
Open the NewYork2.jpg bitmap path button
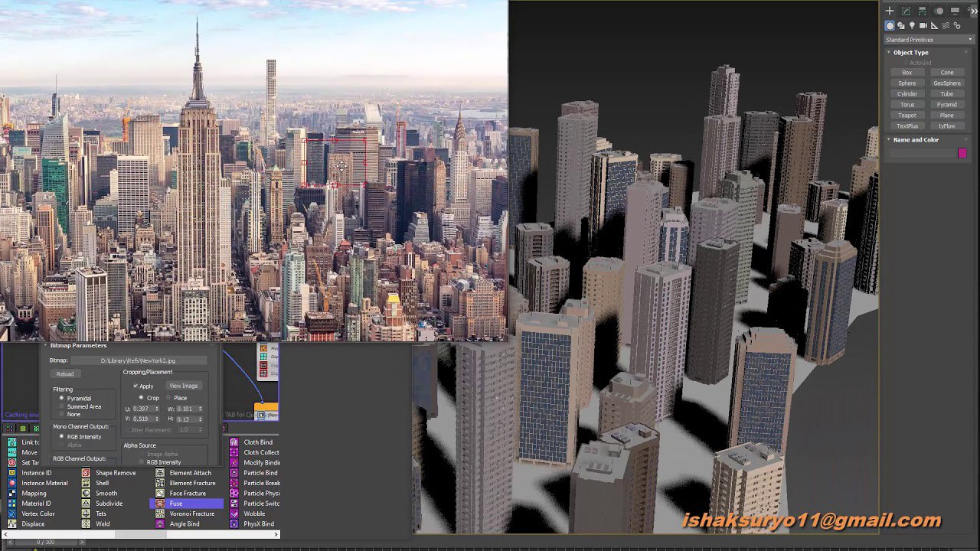click(138, 360)
